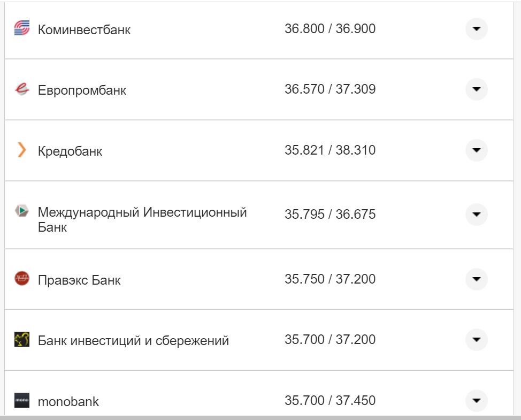The height and width of the screenshot is (420, 521).
Task: Click the rate 35.821 / 38.310
Action: tap(330, 150)
